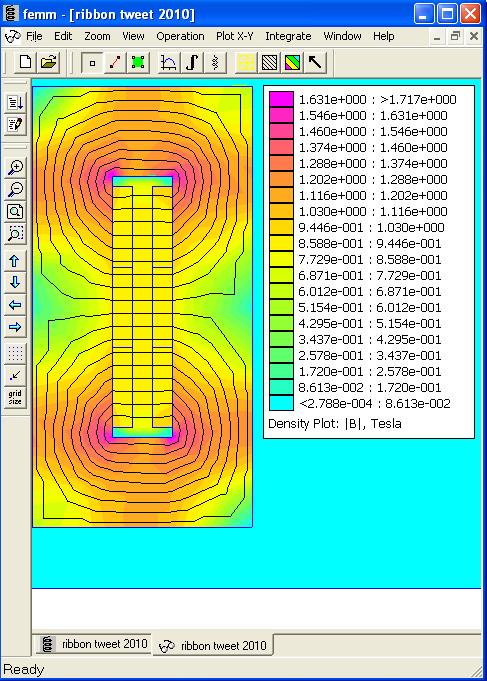The image size is (487, 681).
Task: Click the grid size button
Action: (x=15, y=397)
